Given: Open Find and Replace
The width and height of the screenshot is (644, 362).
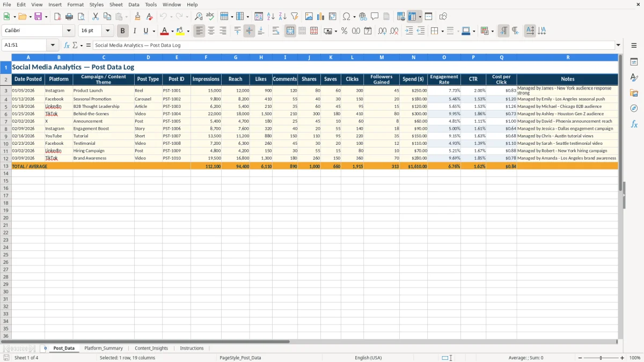Looking at the screenshot, I should pos(199,17).
